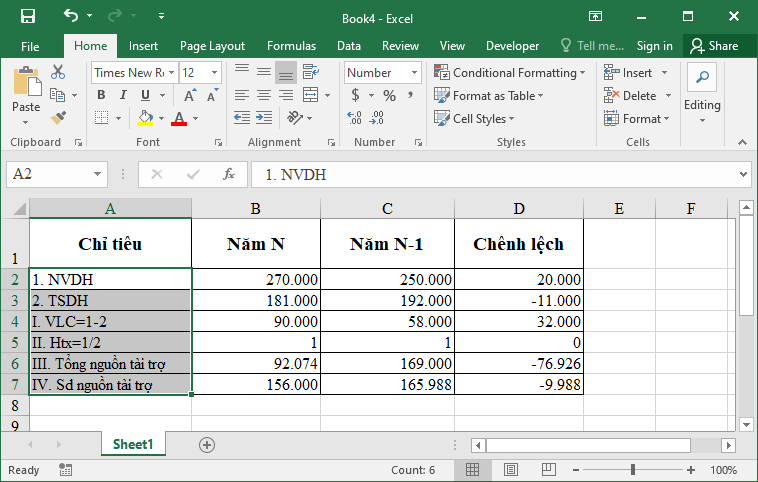This screenshot has height=482, width=758.
Task: Open the Conditional Formatting dropdown
Action: (510, 73)
